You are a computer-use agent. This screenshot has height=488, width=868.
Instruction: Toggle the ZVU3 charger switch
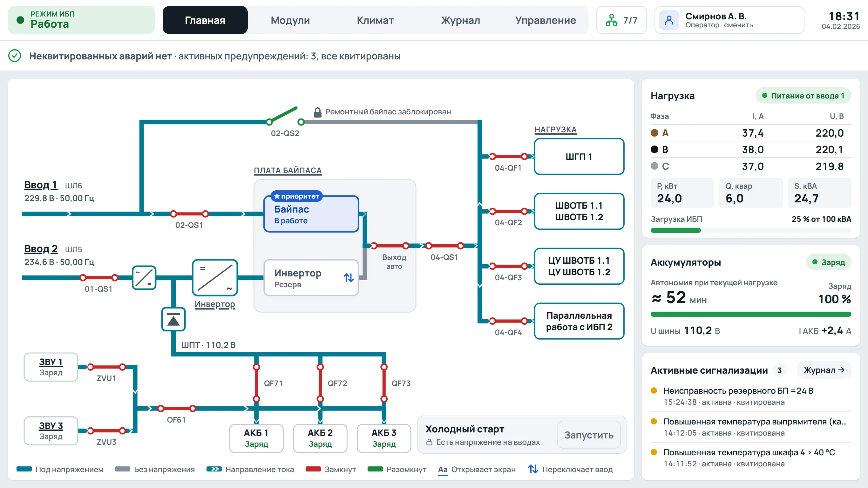click(x=106, y=431)
